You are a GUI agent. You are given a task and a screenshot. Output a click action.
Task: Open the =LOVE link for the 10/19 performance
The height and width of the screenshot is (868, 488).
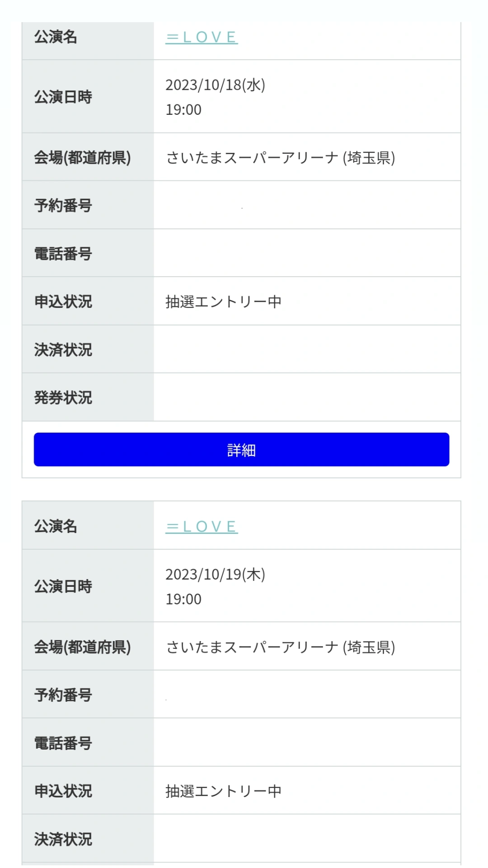202,527
